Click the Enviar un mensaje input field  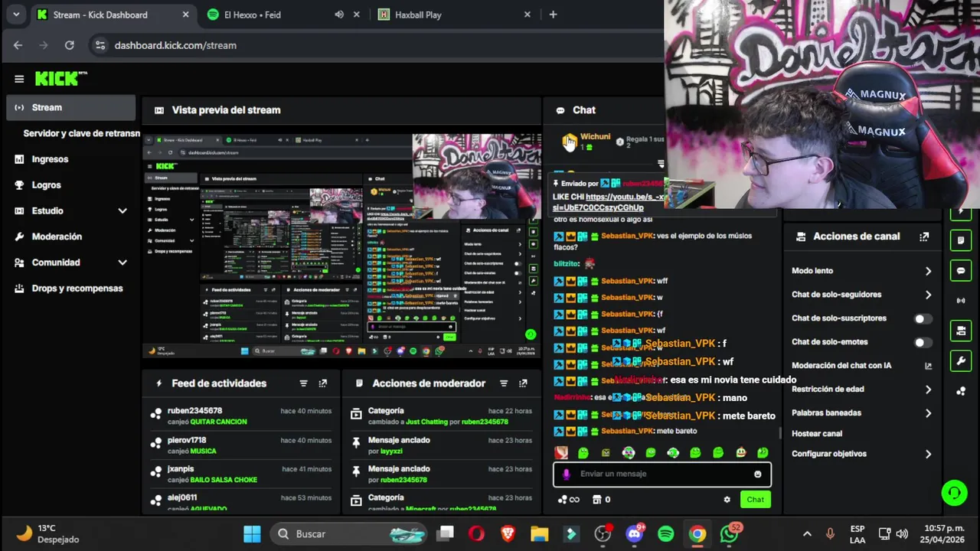(x=662, y=474)
